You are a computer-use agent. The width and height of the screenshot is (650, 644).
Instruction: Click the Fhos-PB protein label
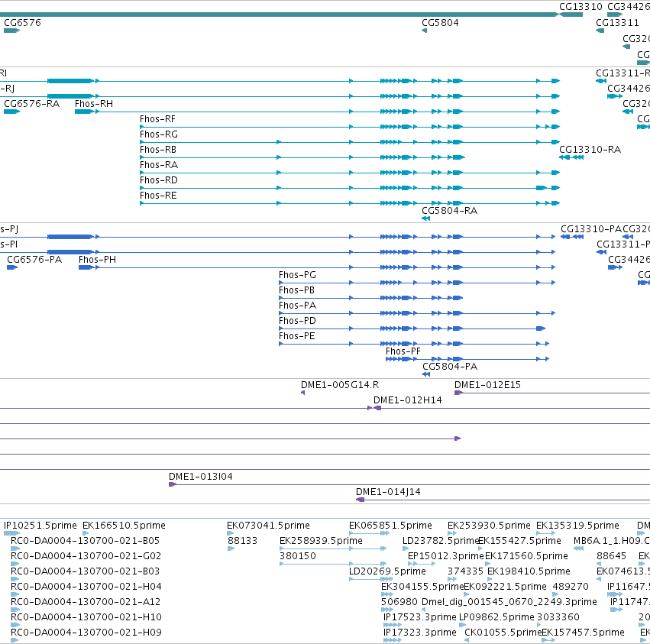click(x=297, y=290)
